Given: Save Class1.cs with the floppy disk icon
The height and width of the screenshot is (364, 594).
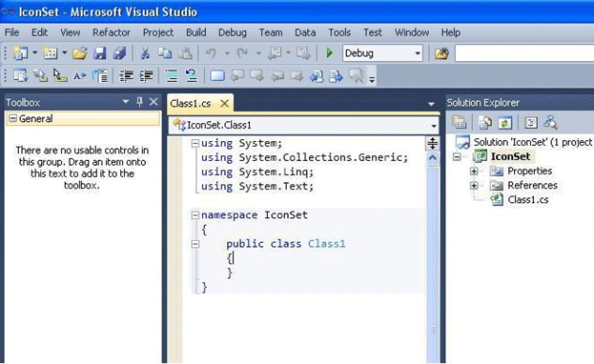Looking at the screenshot, I should pos(99,53).
